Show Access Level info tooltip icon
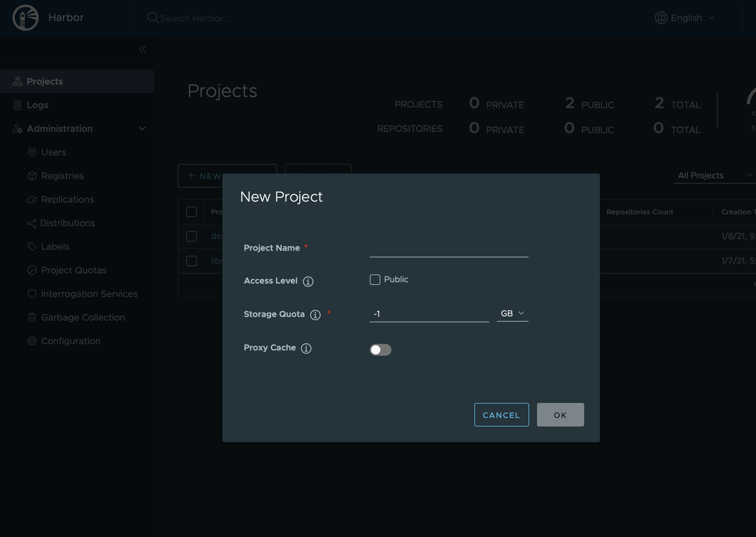This screenshot has height=537, width=756. click(308, 281)
